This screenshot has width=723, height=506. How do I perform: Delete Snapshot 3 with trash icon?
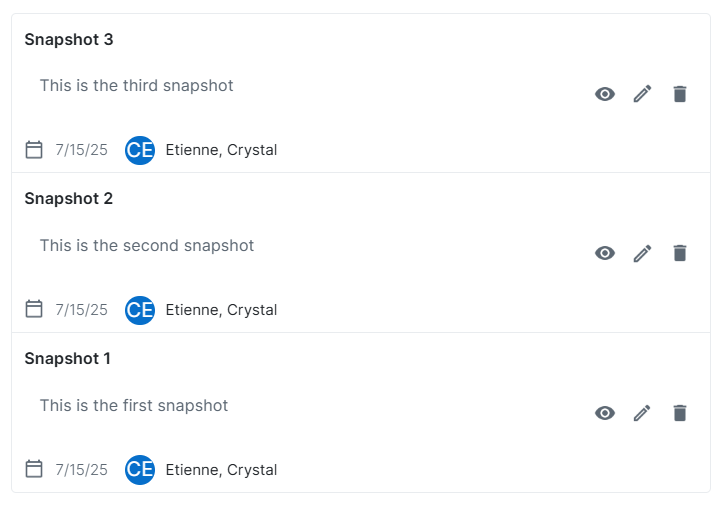click(680, 94)
